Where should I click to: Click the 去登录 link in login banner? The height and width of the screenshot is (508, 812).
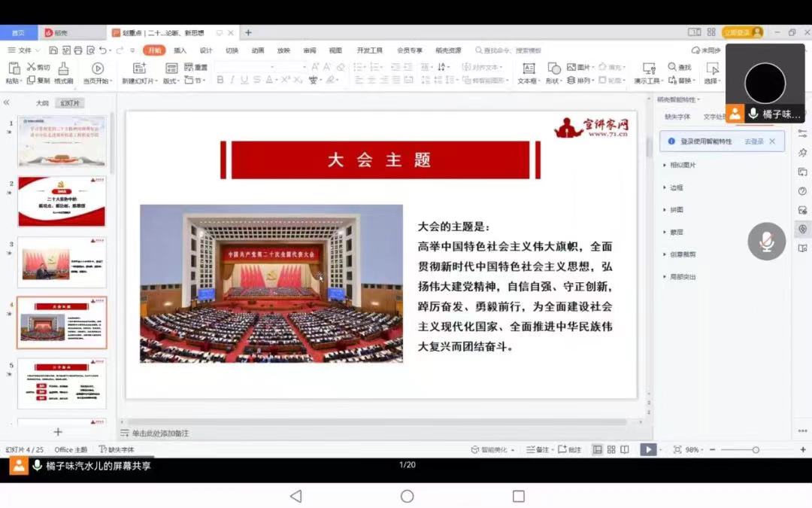pos(753,141)
